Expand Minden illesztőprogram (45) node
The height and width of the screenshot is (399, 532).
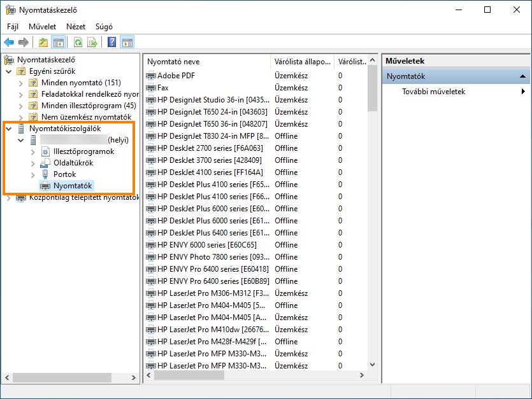tap(20, 106)
